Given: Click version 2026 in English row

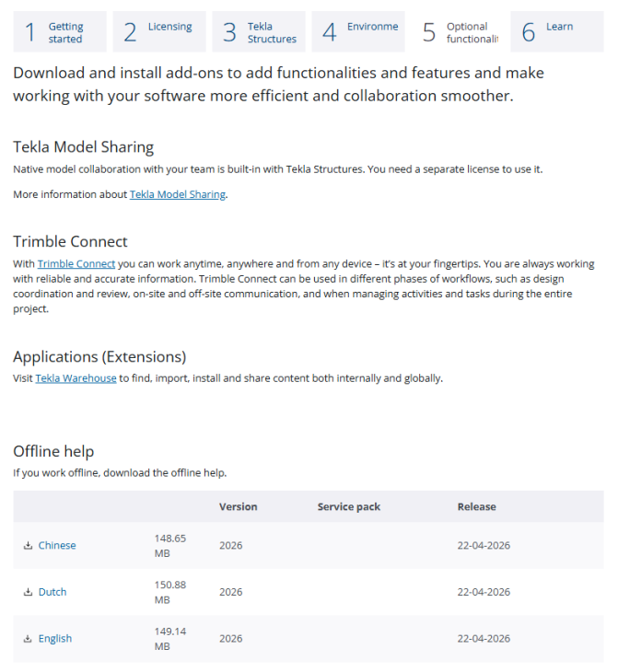Looking at the screenshot, I should point(231,639).
